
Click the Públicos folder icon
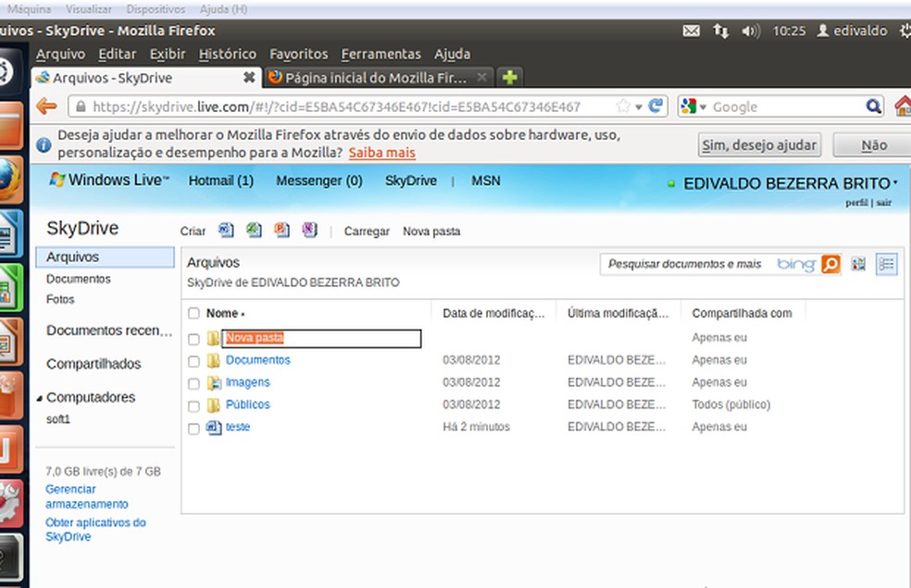tap(213, 405)
